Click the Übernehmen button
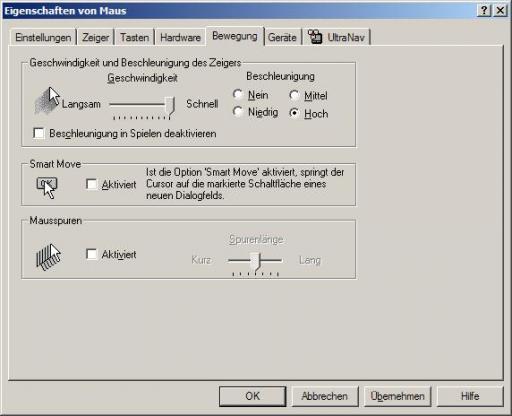This screenshot has height=416, width=512. coord(397,396)
